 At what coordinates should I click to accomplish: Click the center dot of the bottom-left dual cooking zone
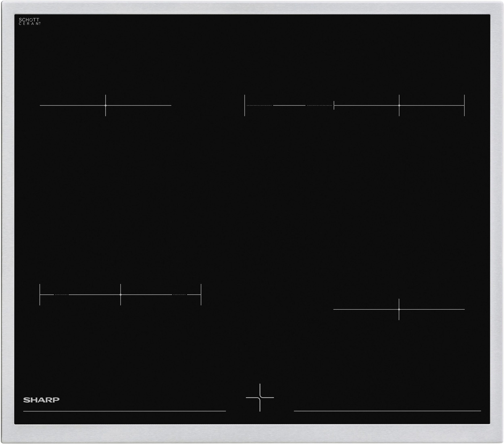(121, 295)
